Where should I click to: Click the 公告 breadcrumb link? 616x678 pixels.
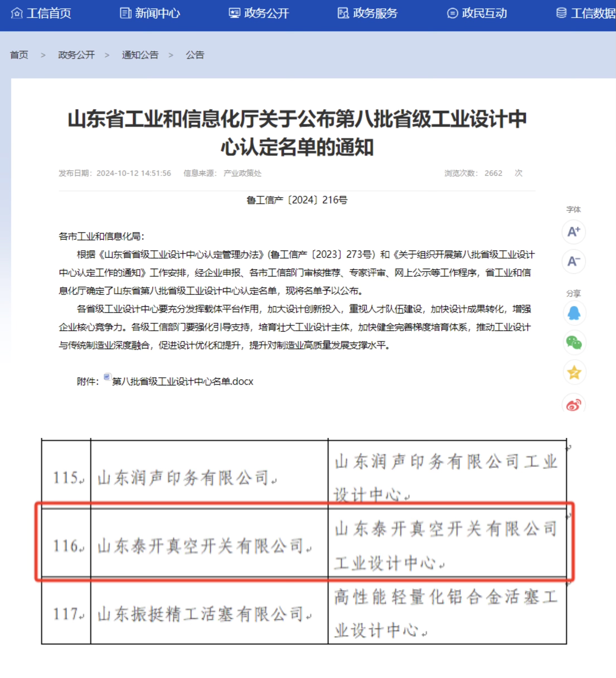[195, 55]
